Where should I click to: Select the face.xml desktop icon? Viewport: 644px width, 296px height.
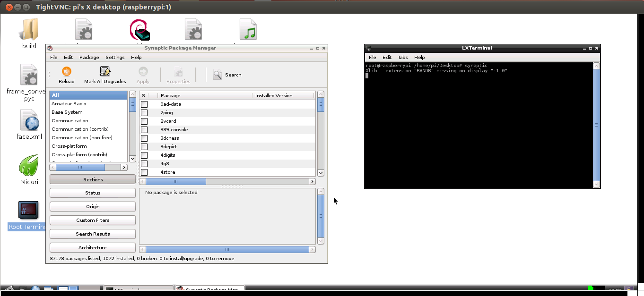29,120
